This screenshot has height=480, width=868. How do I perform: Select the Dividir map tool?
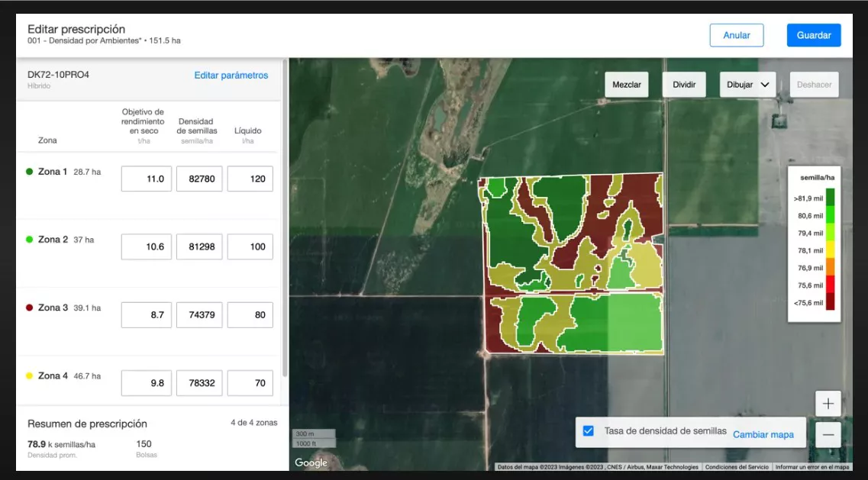pos(683,85)
